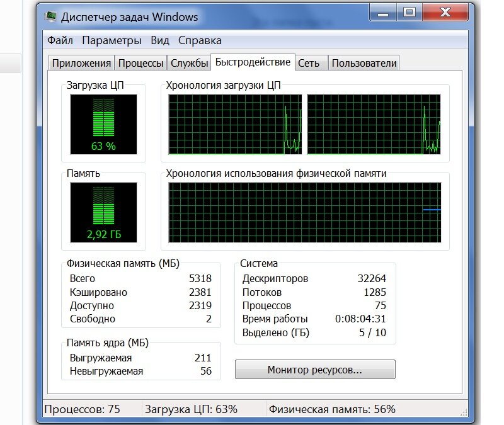The width and height of the screenshot is (504, 425).
Task: Open Монитор ресурсов button
Action: [x=315, y=370]
